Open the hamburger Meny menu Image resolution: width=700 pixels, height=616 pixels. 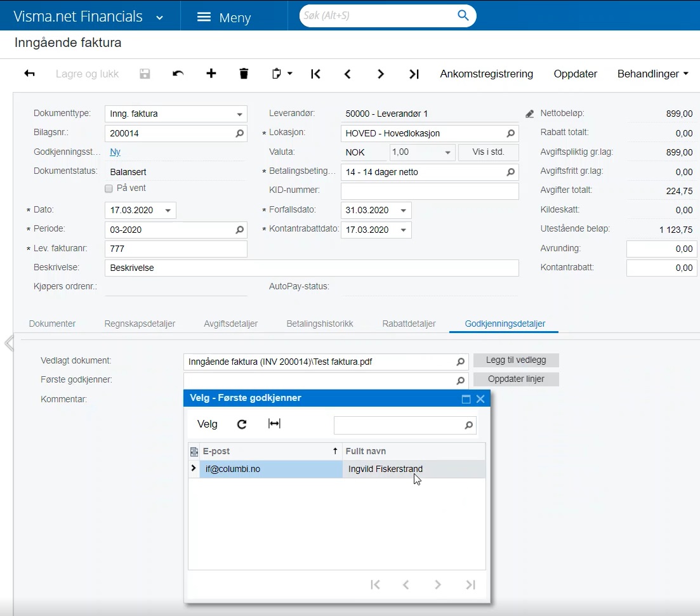tap(223, 17)
